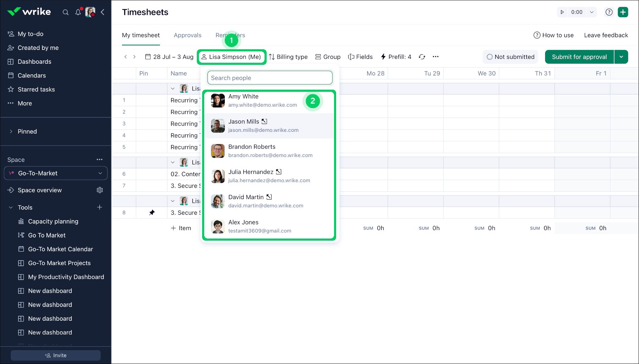Open the Group option
Screen dimensions: 639x364
coord(328,57)
